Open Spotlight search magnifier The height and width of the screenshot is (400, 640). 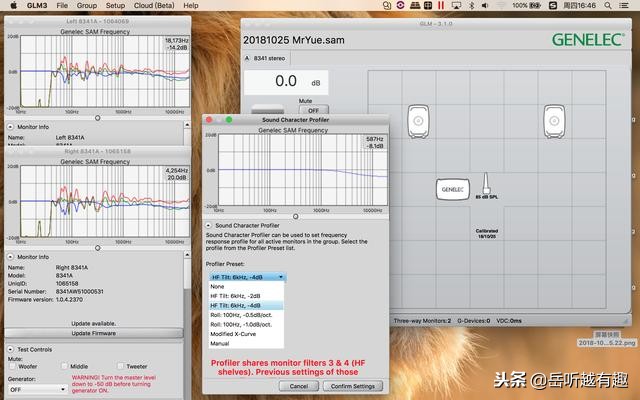tap(608, 5)
